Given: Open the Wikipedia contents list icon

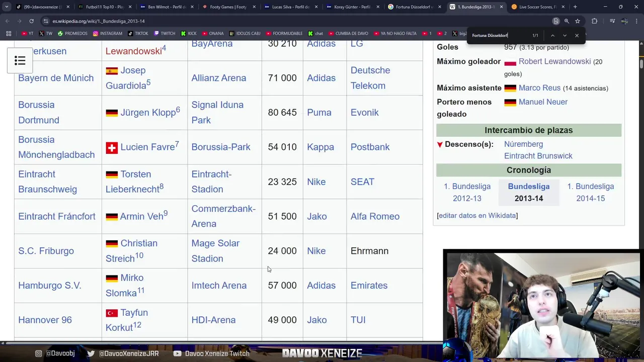Looking at the screenshot, I should (x=20, y=61).
